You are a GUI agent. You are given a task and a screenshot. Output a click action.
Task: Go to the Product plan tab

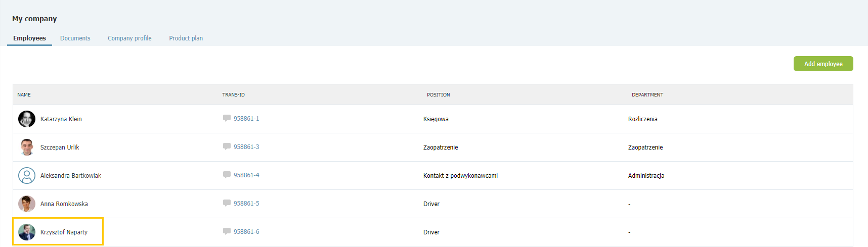[x=186, y=38]
